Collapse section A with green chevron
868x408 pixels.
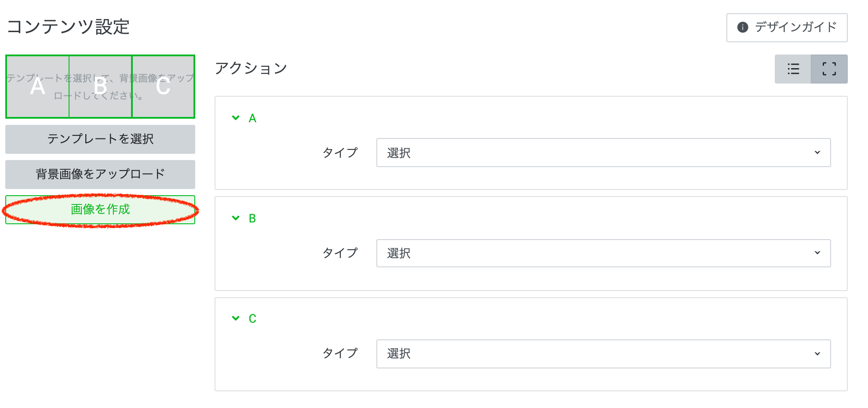236,118
